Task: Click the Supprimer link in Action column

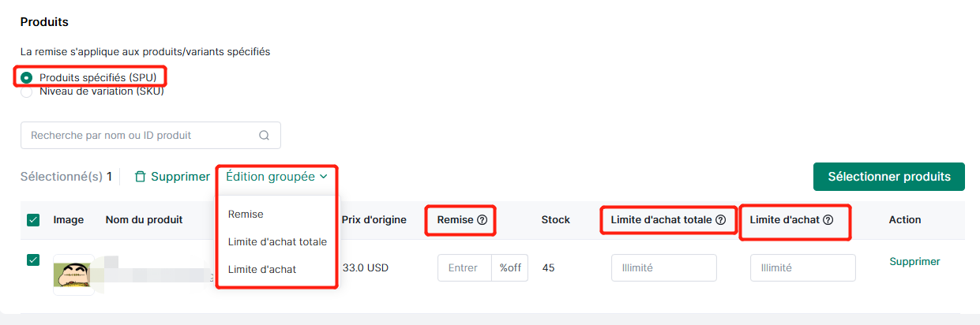Action: 914,261
